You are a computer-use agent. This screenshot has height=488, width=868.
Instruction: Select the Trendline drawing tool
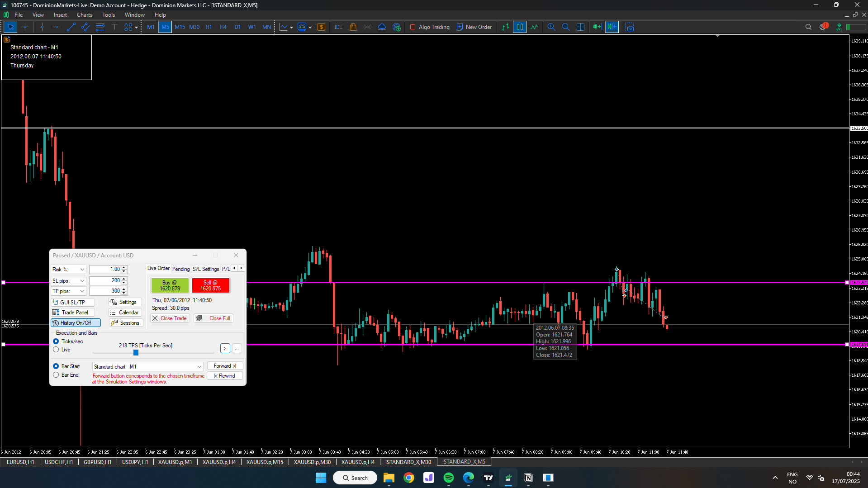tap(71, 27)
